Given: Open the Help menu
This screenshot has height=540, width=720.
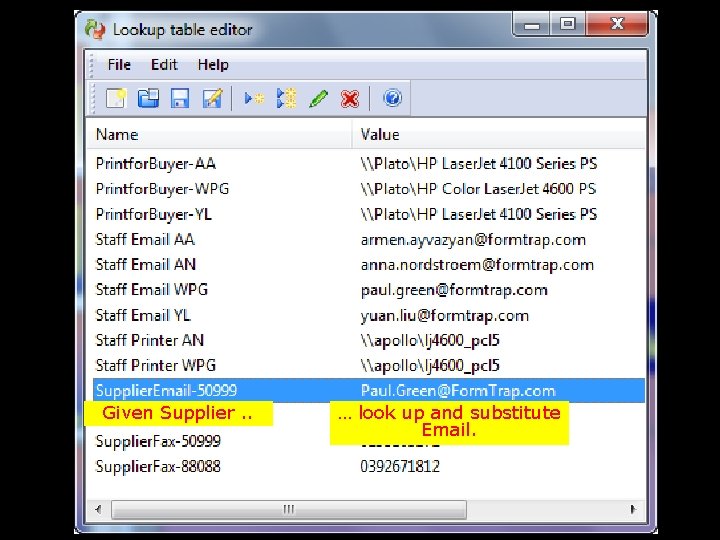Looking at the screenshot, I should tap(213, 65).
